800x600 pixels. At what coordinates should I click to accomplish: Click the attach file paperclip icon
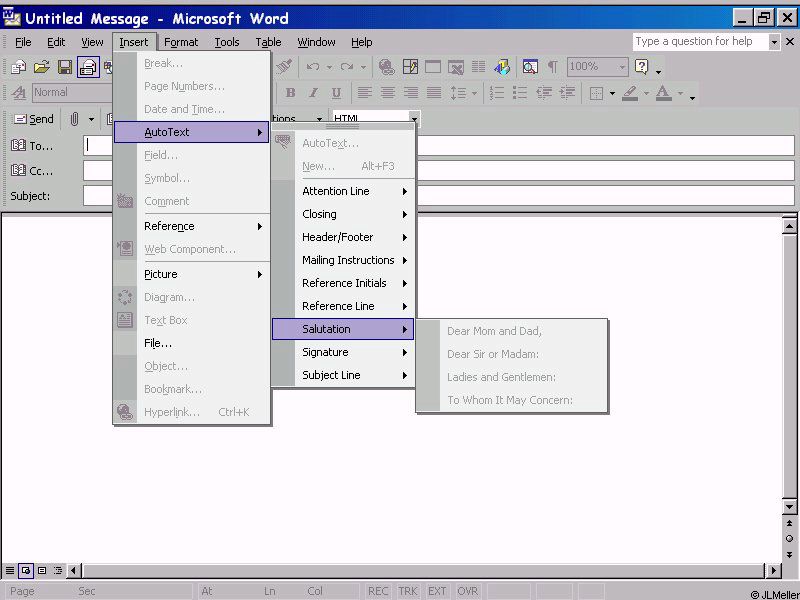[74, 119]
